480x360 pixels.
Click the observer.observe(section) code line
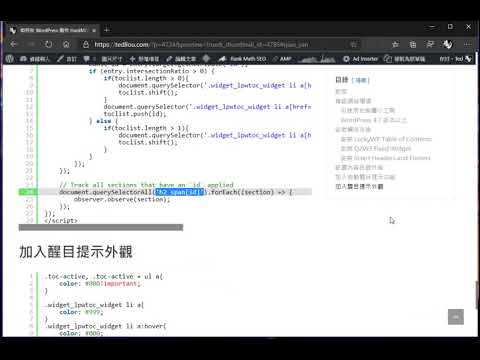(122, 199)
